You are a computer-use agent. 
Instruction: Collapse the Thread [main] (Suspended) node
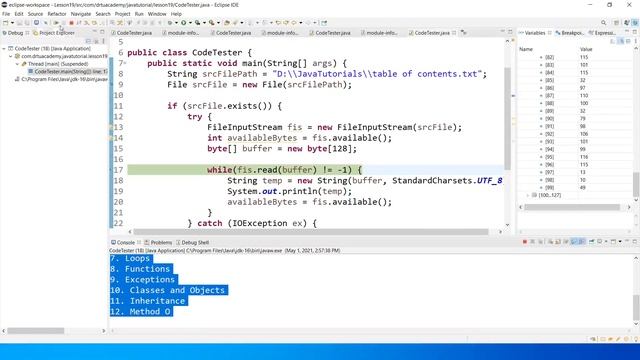17,64
